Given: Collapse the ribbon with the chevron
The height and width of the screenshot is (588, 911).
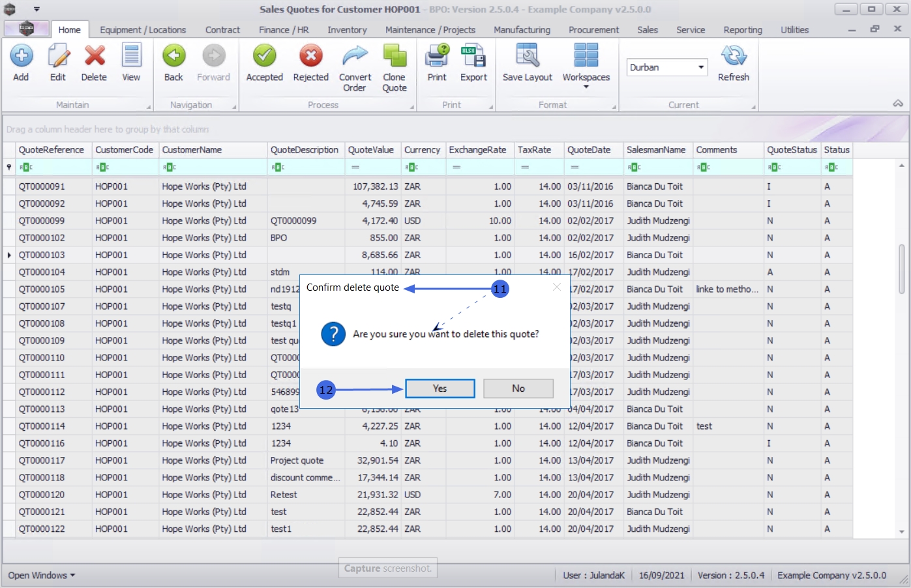Looking at the screenshot, I should coord(898,104).
